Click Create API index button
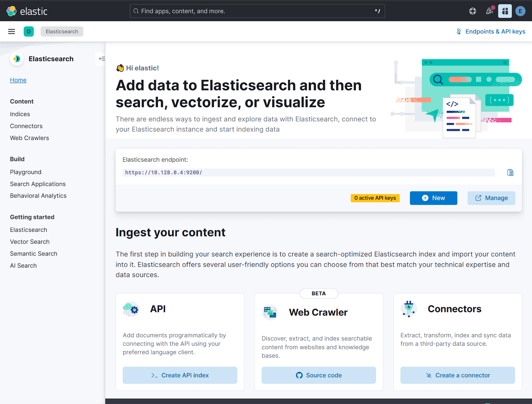This screenshot has height=404, width=532. [180, 375]
